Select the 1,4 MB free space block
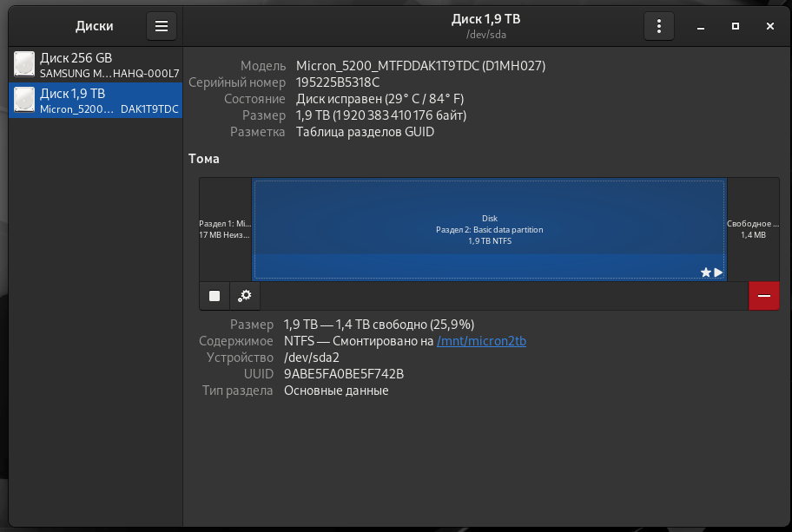Screen dimensions: 792x532 753,229
